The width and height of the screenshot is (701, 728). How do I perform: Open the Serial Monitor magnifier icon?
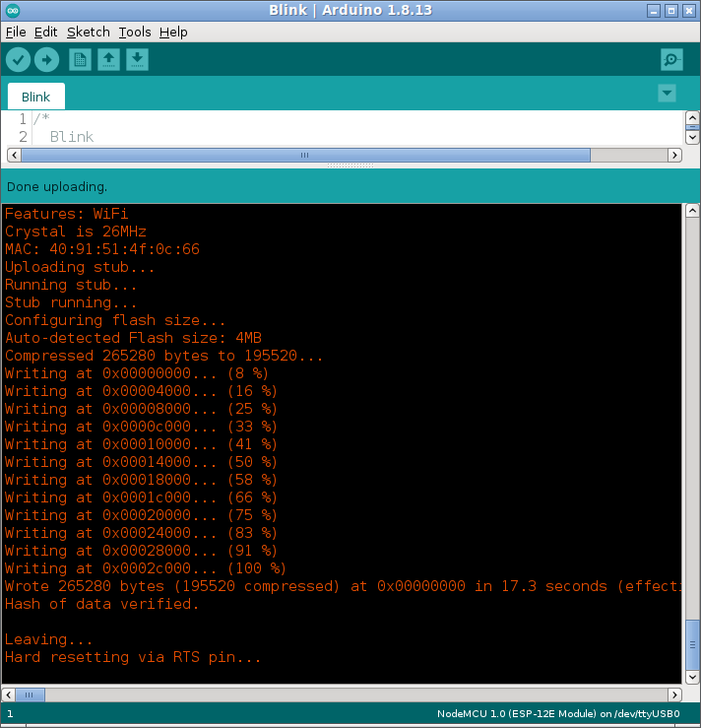(671, 60)
